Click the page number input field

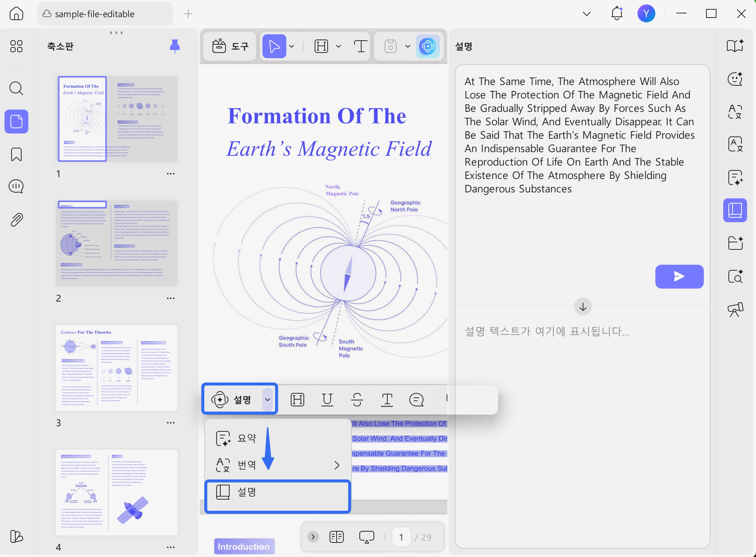[401, 537]
